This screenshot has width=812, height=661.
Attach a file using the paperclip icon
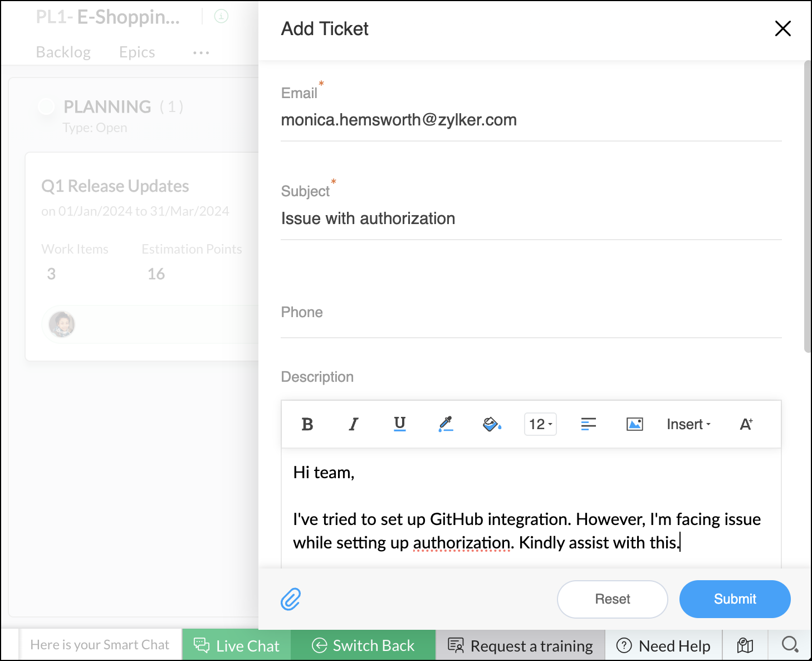pos(291,599)
